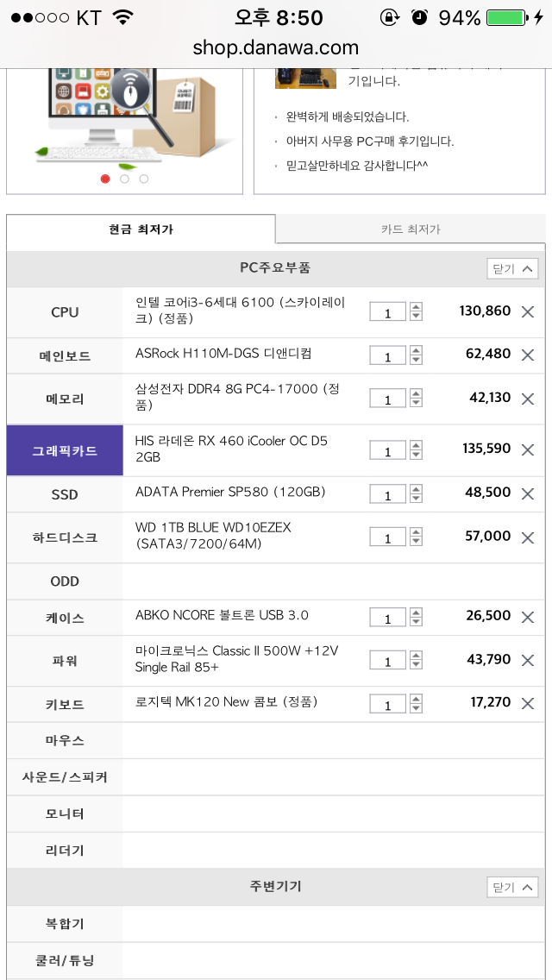Viewport: 552px width, 980px height.
Task: Remove ABKO NCORE case with X icon
Action: click(528, 617)
